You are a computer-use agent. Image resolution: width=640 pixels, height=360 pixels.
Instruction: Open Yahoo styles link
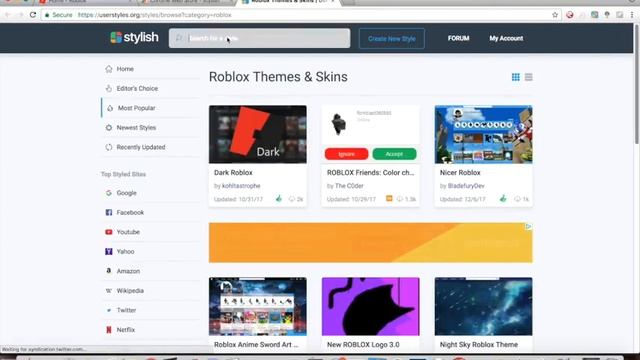pos(125,251)
